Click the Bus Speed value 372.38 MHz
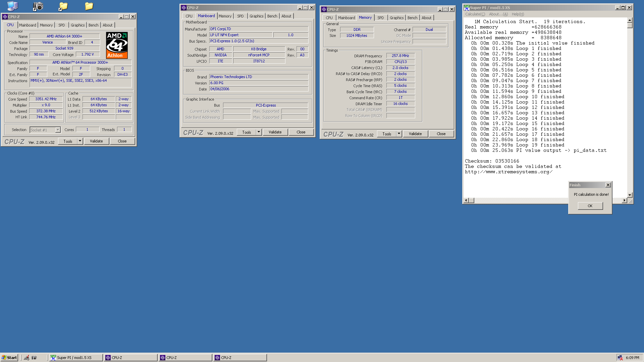This screenshot has height=362, width=644. [46, 111]
